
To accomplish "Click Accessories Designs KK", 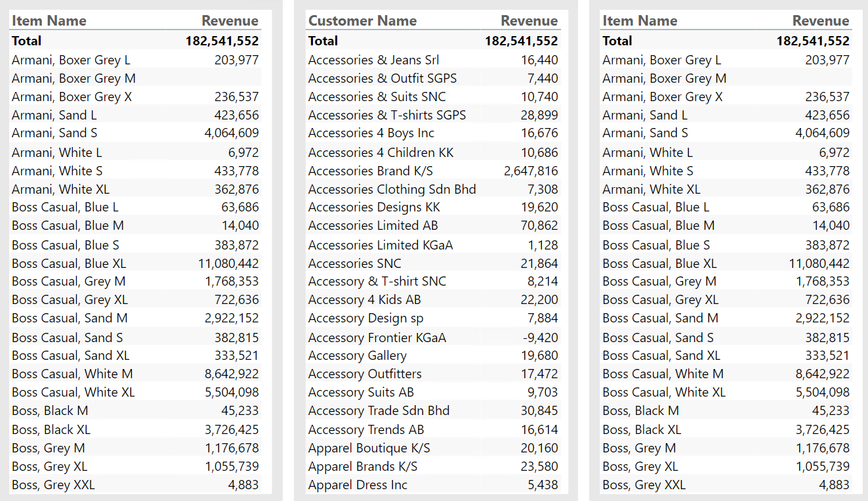I will click(374, 207).
